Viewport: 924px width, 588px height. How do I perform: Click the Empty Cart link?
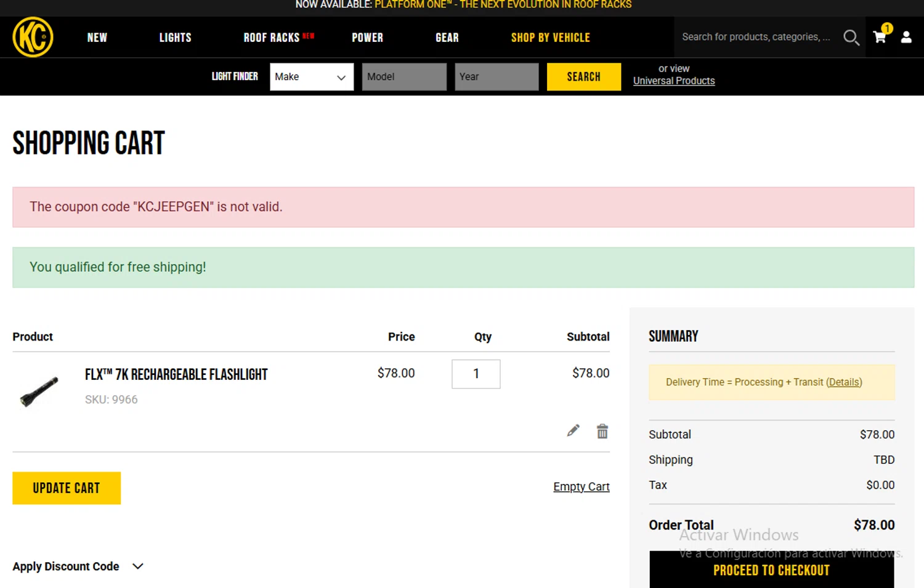[x=582, y=486]
